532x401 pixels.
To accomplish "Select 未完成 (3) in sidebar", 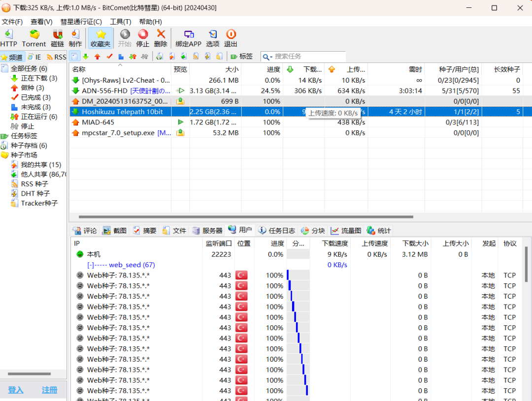I will pos(35,107).
